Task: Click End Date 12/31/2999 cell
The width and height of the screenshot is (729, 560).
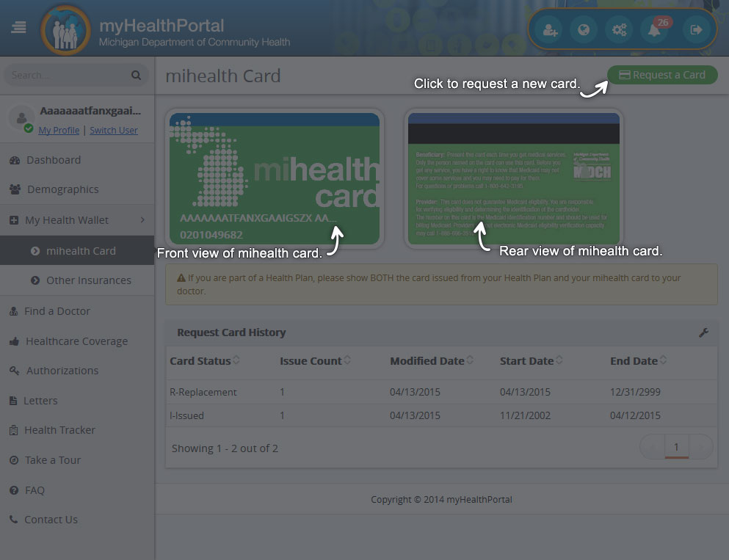Action: [635, 392]
